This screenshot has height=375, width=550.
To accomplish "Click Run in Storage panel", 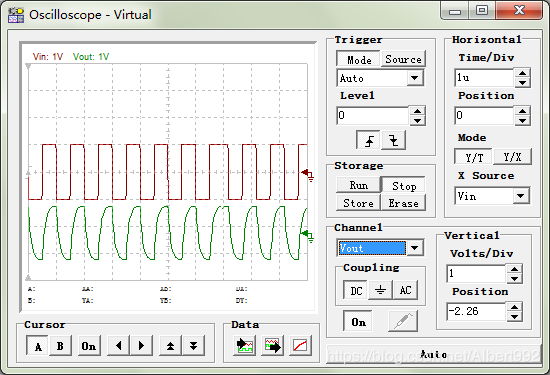I will click(358, 185).
